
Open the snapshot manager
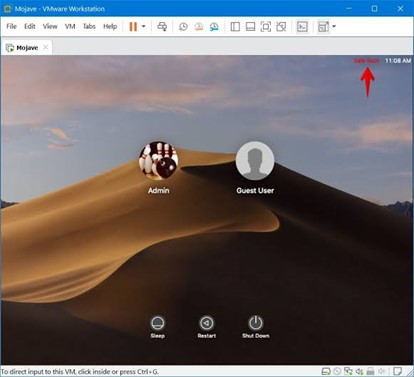coord(214,27)
